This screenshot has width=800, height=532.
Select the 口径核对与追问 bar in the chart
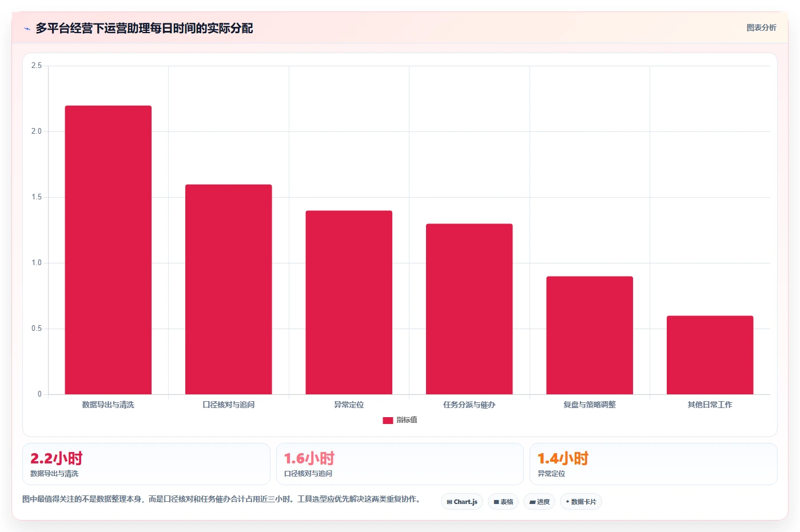point(229,289)
